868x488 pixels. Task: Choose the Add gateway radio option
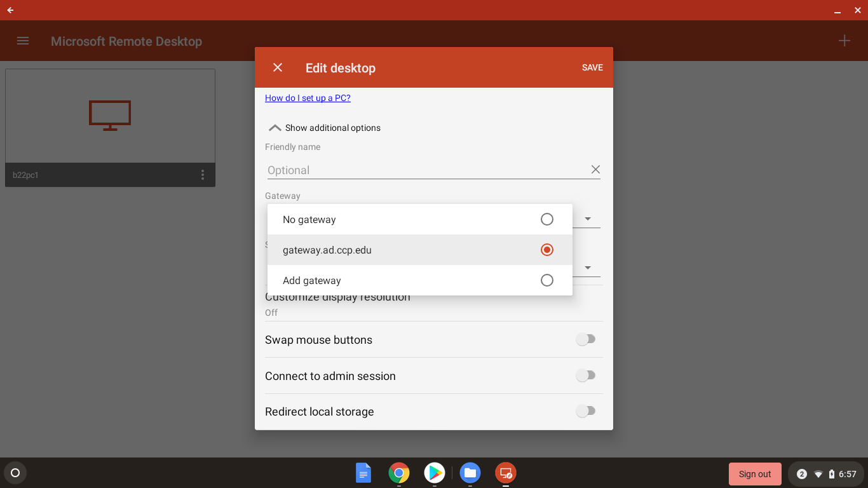547,280
